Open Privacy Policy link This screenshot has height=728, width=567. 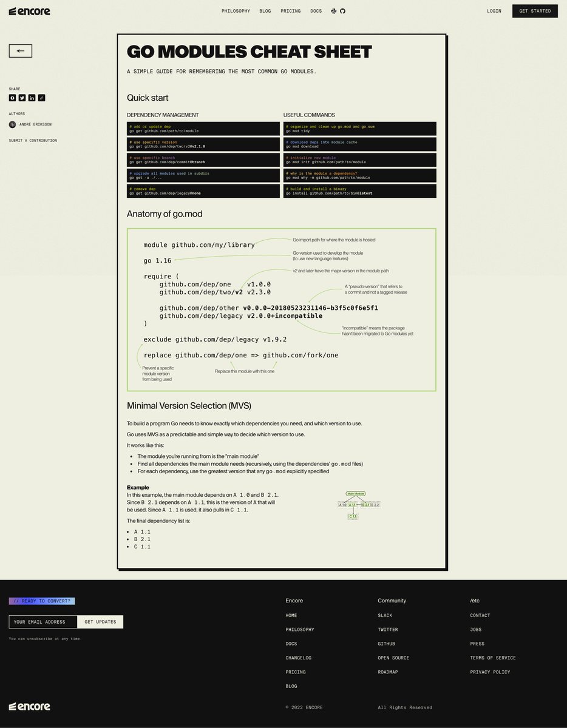[x=490, y=672]
